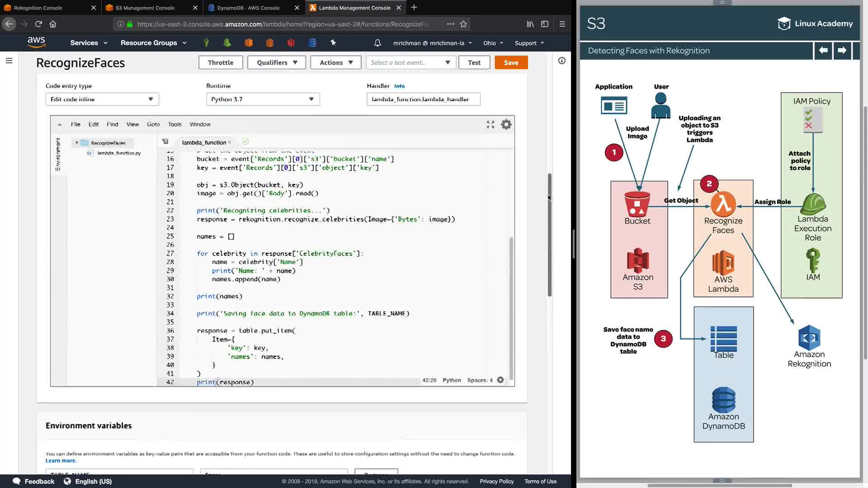
Task: Click the pinned shortcuts pushpin icon
Action: pos(333,42)
